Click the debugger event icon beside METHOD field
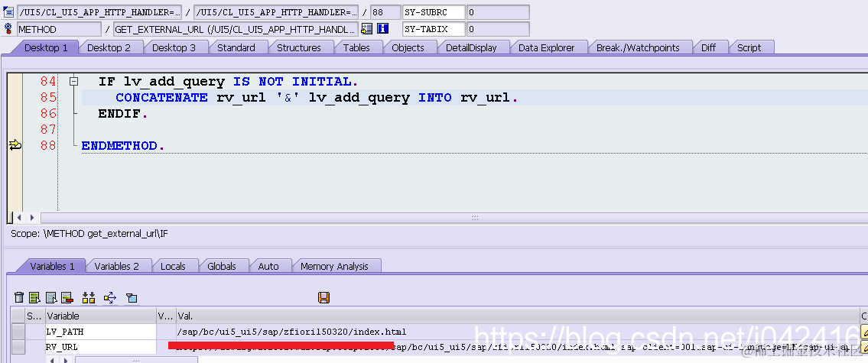The height and width of the screenshot is (363, 868). click(8, 29)
